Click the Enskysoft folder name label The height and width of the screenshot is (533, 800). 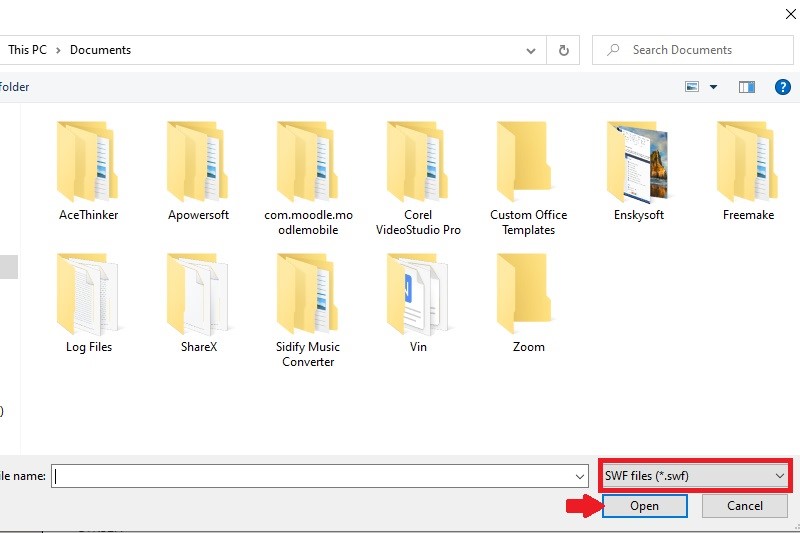pyautogui.click(x=638, y=215)
